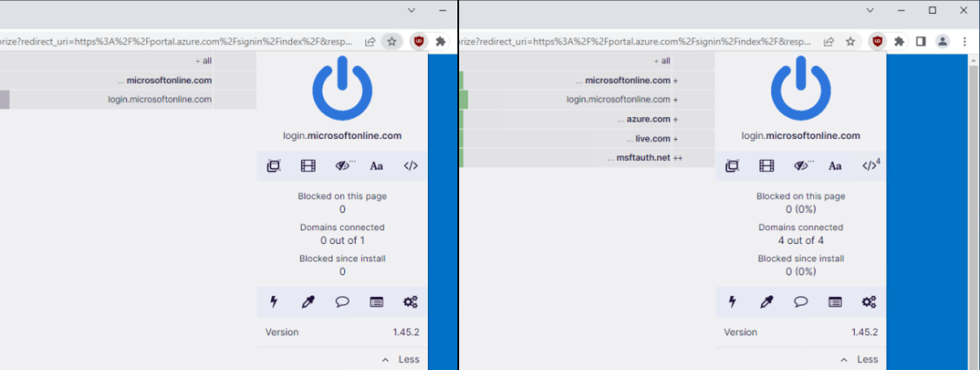This screenshot has width=980, height=370.
Task: Click 'Blocked since install' stat in right window
Action: click(801, 265)
